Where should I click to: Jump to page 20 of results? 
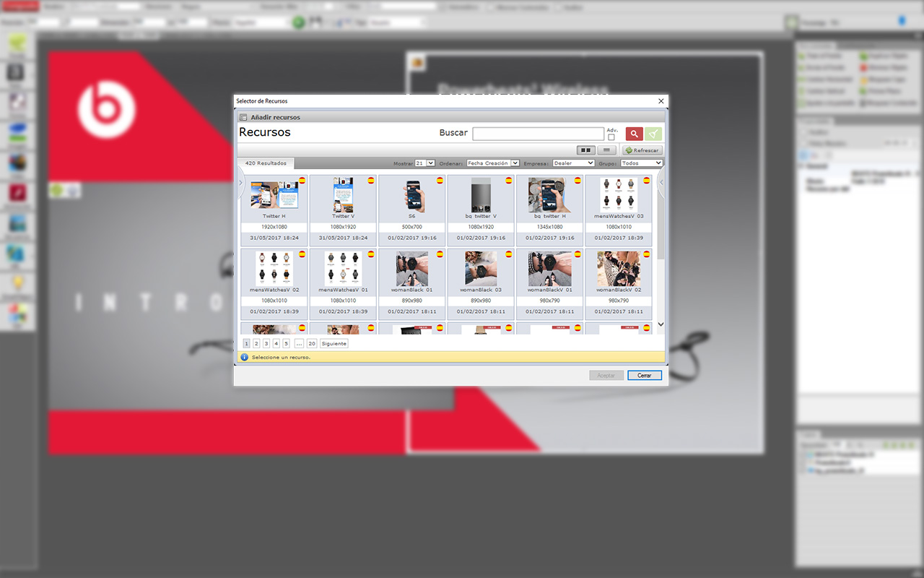pyautogui.click(x=312, y=343)
